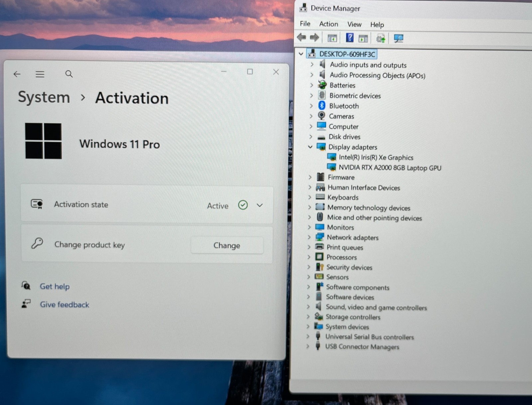
Task: Click the Scan for hardware changes monitor icon
Action: point(398,39)
